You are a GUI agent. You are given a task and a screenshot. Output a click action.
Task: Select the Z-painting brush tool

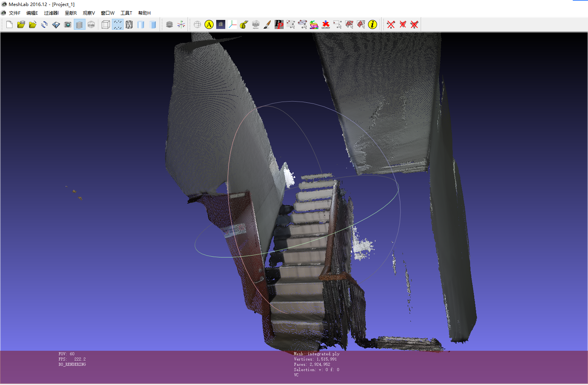[x=267, y=24]
